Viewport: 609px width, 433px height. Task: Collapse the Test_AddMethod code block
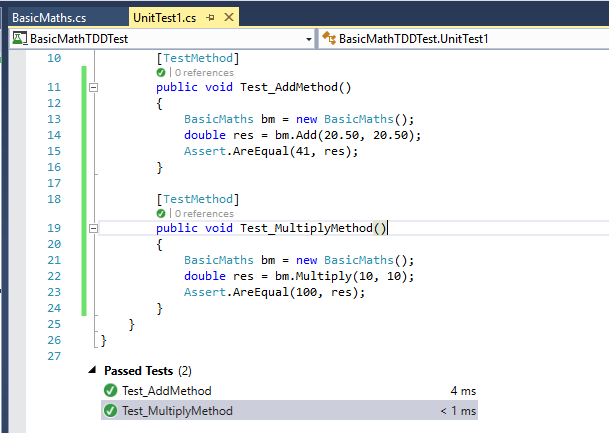pos(93,87)
